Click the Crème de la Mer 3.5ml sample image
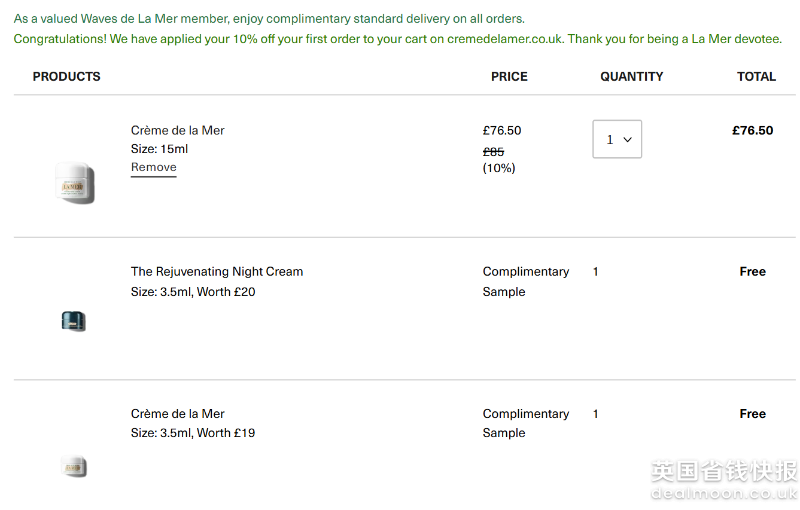The width and height of the screenshot is (800, 510). pos(73,466)
